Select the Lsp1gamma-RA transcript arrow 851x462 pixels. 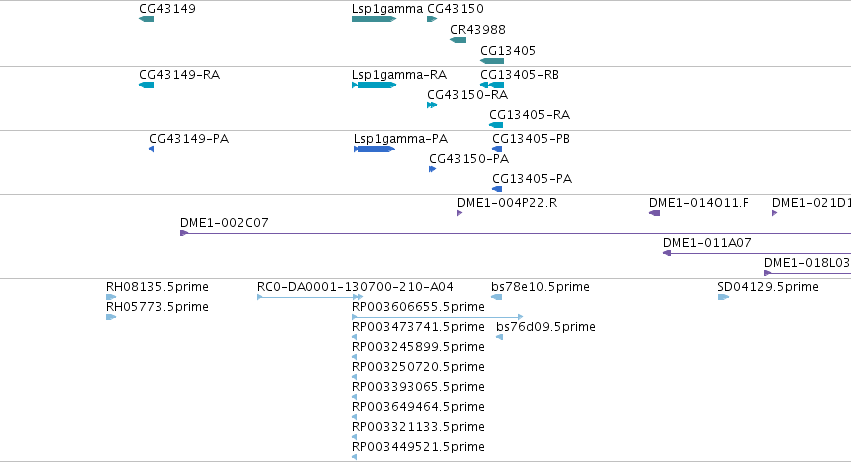[x=374, y=85]
